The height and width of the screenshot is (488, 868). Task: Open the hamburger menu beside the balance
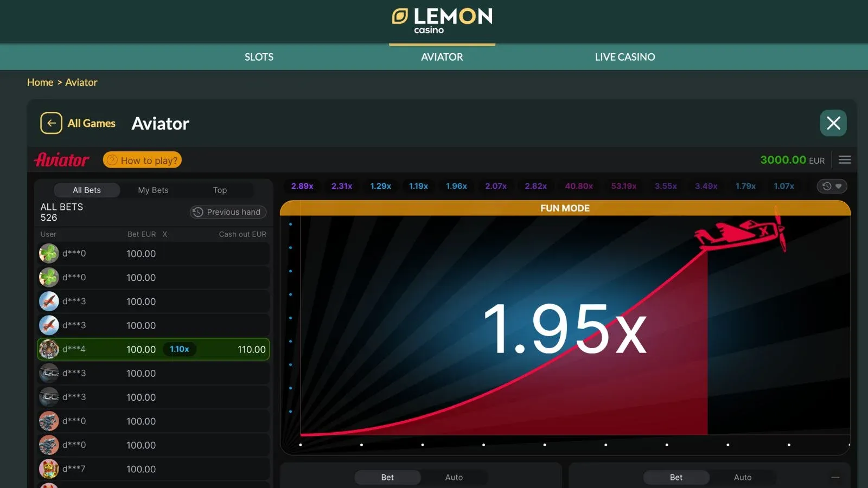(844, 160)
